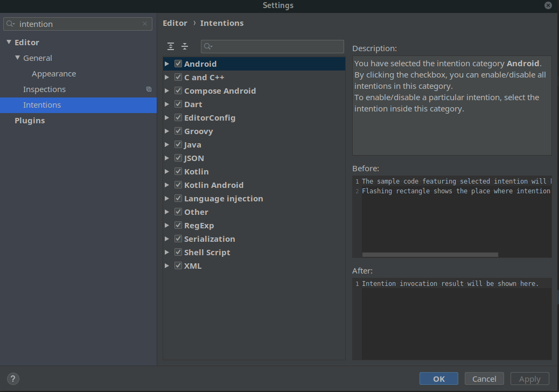Screen dimensions: 559x392
Task: Collapse the Editor settings tree node
Action: (9, 43)
